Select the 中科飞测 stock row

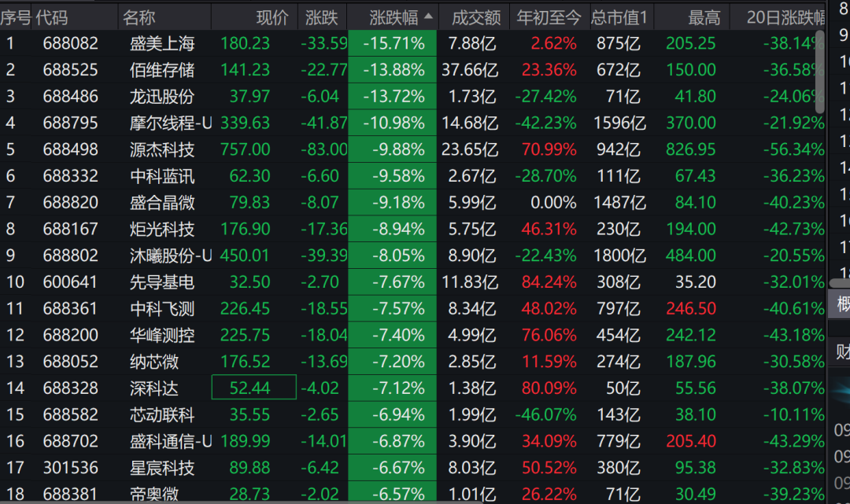412,308
